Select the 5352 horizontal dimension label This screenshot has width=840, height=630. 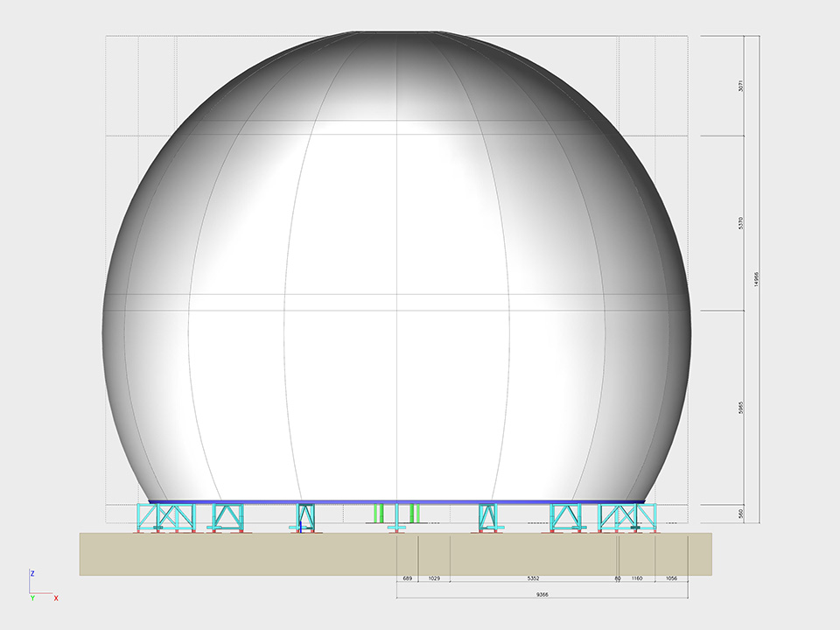[x=534, y=578]
